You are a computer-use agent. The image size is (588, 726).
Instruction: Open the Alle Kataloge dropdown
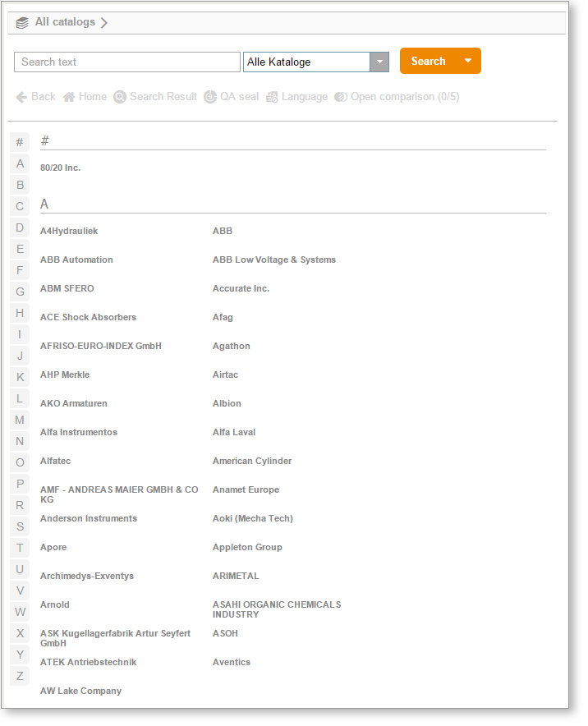(379, 62)
